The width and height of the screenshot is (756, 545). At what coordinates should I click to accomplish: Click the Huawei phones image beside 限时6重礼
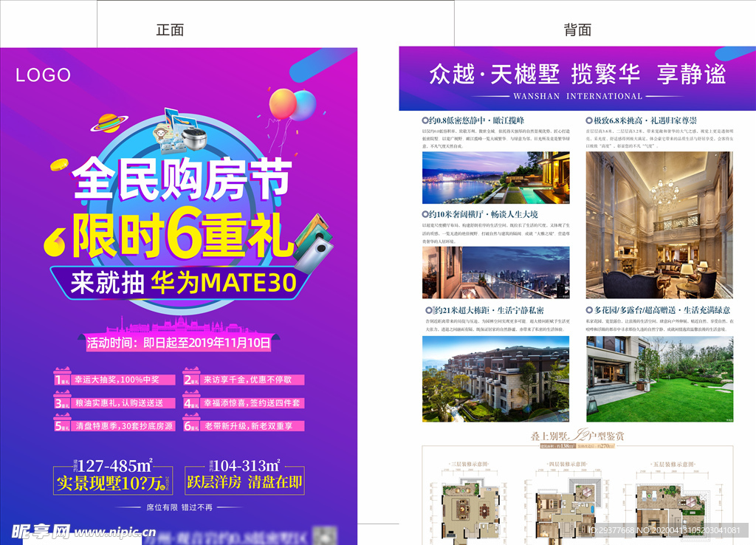(x=315, y=244)
